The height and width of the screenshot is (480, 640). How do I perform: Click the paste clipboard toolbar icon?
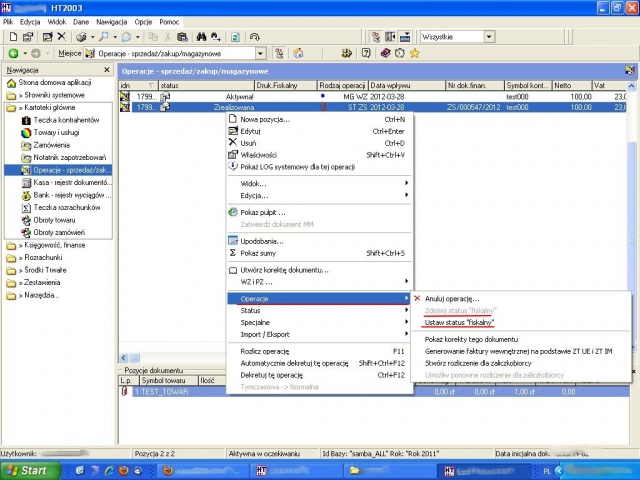pyautogui.click(x=182, y=37)
